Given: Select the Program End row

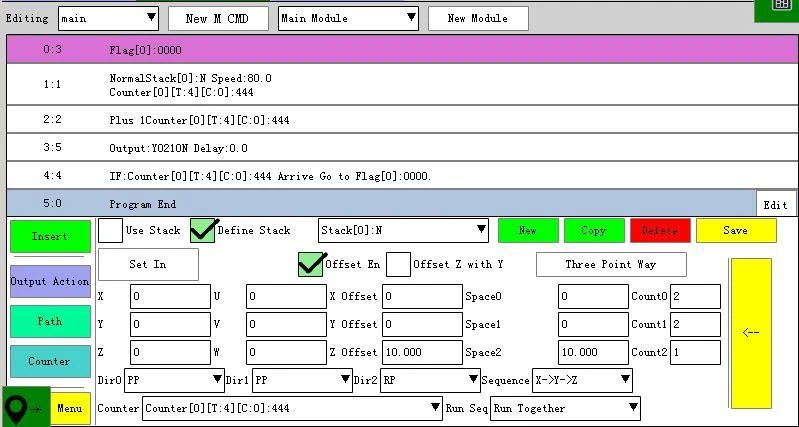Looking at the screenshot, I should (381, 204).
